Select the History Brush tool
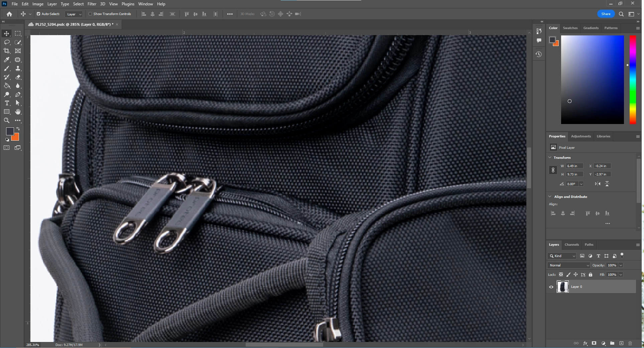 point(7,77)
